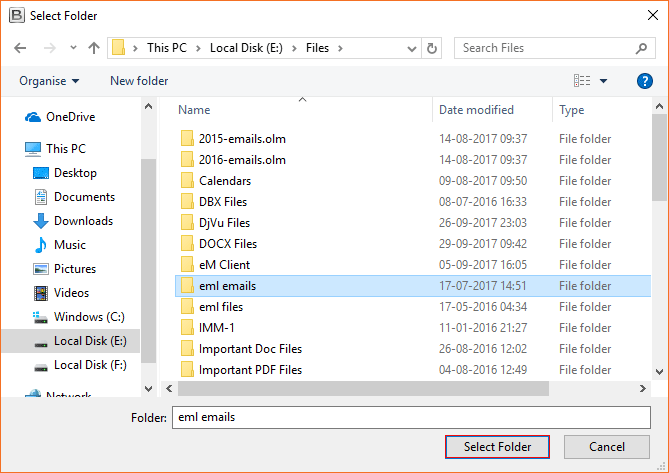Go up one folder level
Viewport: 669px width, 473px height.
[x=94, y=48]
